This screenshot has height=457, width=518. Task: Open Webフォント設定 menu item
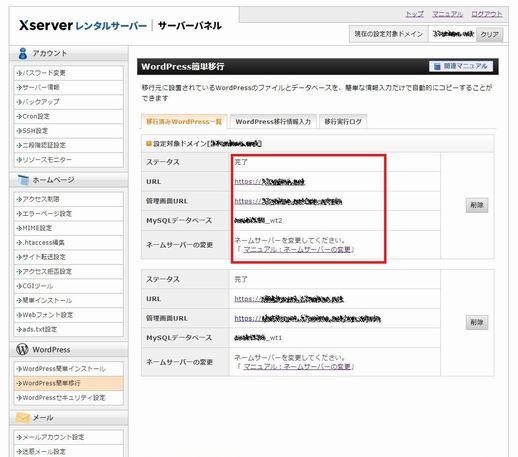click(x=69, y=315)
